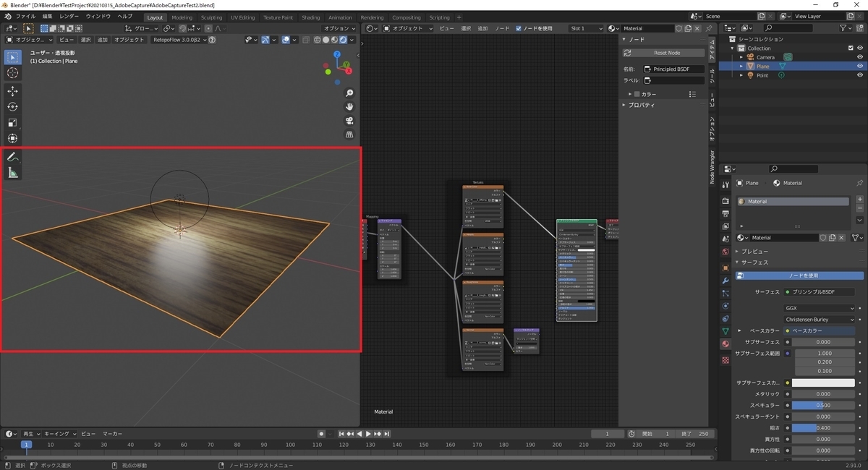The width and height of the screenshot is (868, 470).
Task: Click the blue ノードを使用 button in material properties
Action: pyautogui.click(x=803, y=275)
